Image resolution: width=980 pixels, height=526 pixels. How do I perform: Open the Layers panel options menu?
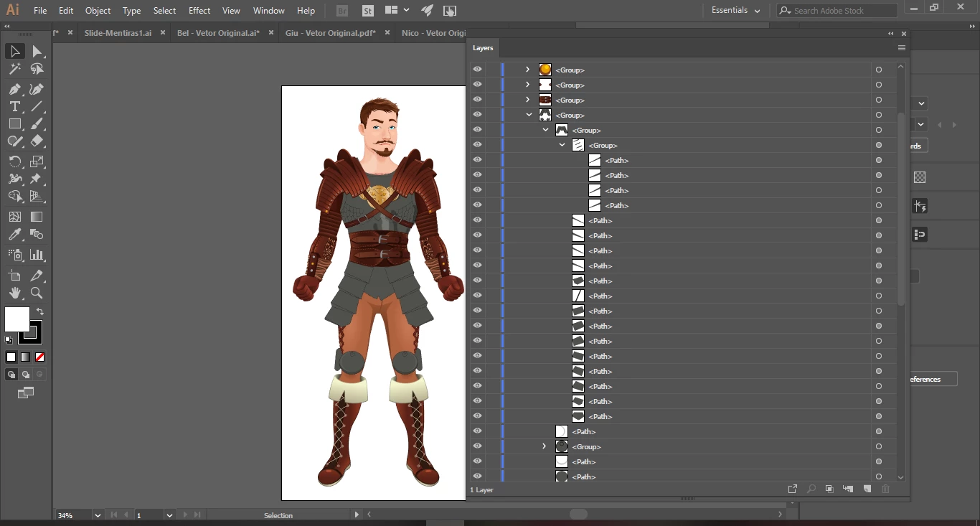click(901, 48)
